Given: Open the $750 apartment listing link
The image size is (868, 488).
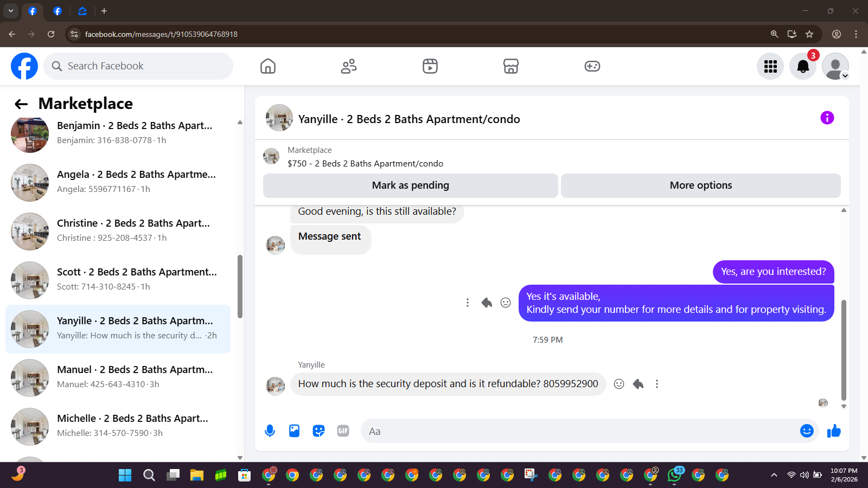Looking at the screenshot, I should click(x=365, y=164).
